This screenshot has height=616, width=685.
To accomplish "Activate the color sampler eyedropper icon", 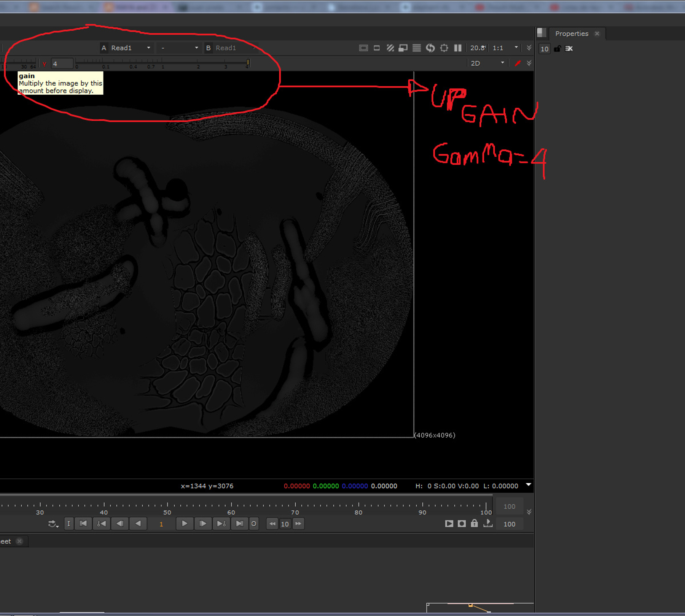I will click(x=518, y=63).
